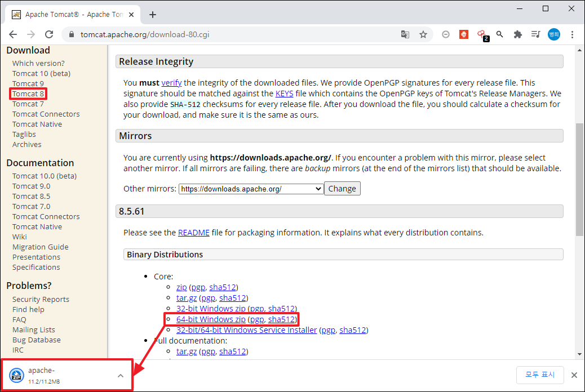Open the downloaded apache zip file icon
The width and height of the screenshot is (585, 392).
coord(16,375)
